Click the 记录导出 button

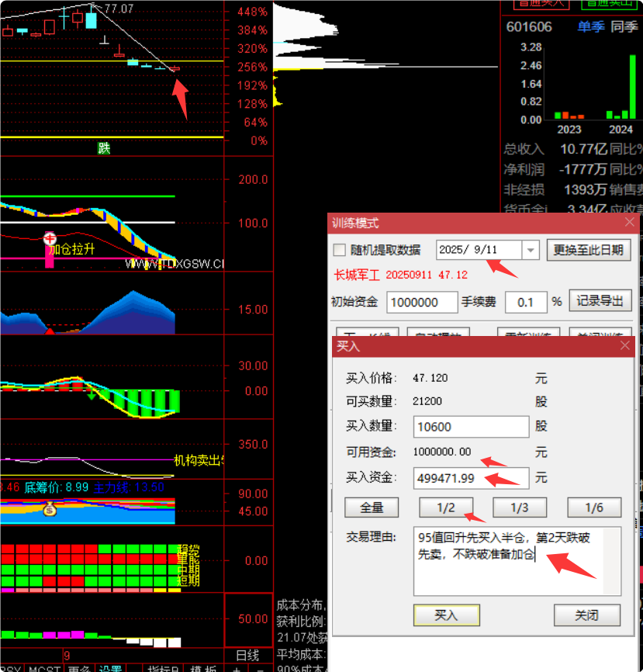[600, 301]
